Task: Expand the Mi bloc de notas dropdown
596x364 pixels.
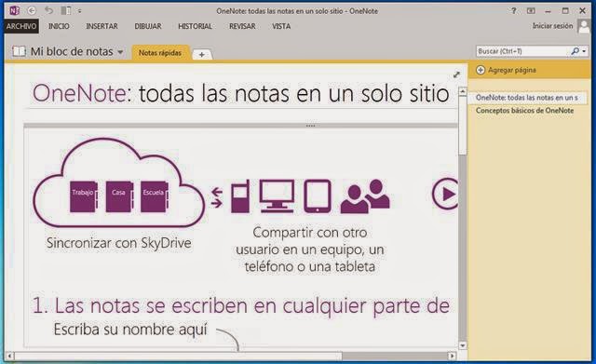Action: click(x=120, y=52)
